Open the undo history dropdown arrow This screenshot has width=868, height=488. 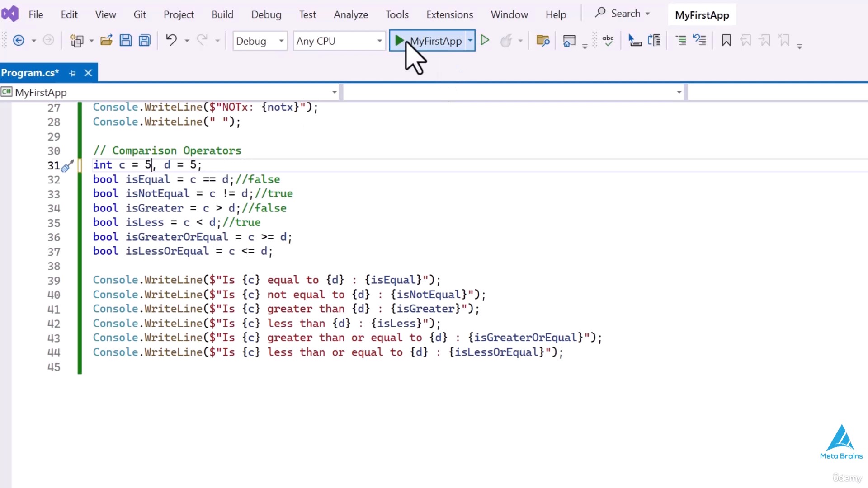coord(187,41)
